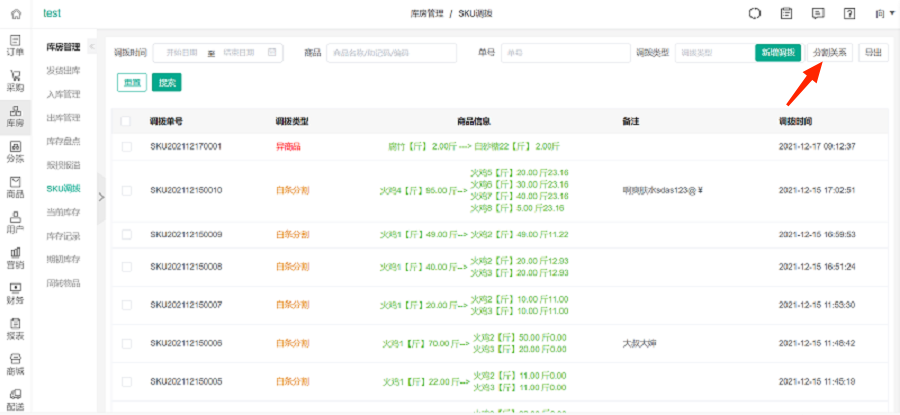The width and height of the screenshot is (900, 415).
Task: Open the 配送 delivery truck icon
Action: 15,400
